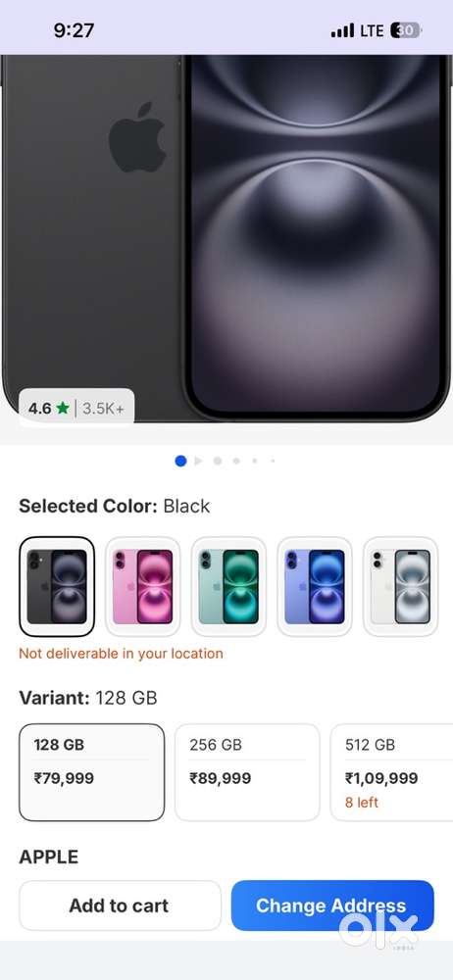Tap the battery indicator in status bar
453x980 pixels.
(x=406, y=30)
